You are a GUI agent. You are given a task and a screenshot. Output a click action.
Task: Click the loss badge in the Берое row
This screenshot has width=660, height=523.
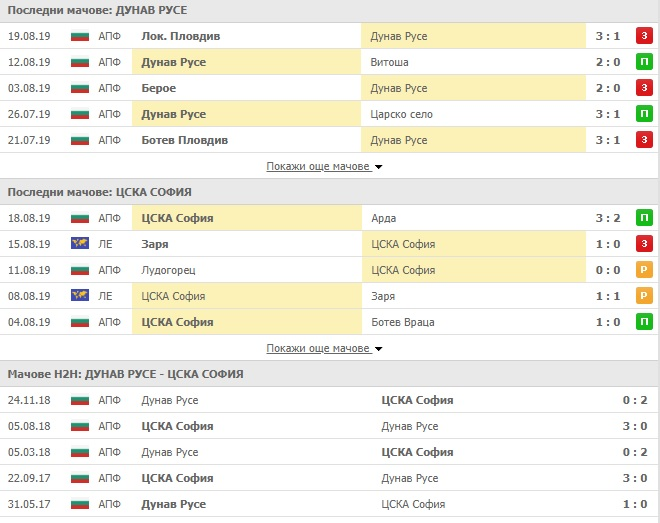pyautogui.click(x=644, y=88)
